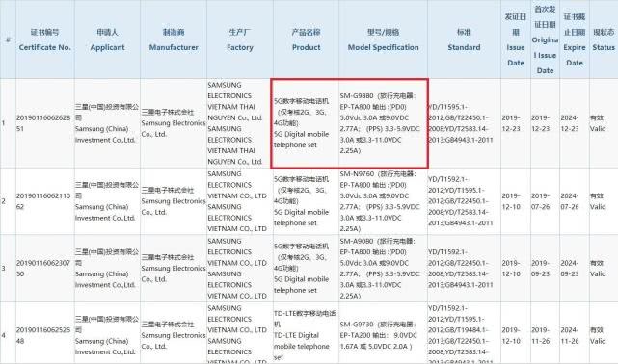
Task: Click the highlighted 5G Digital mobile telephone cell
Action: (306, 123)
